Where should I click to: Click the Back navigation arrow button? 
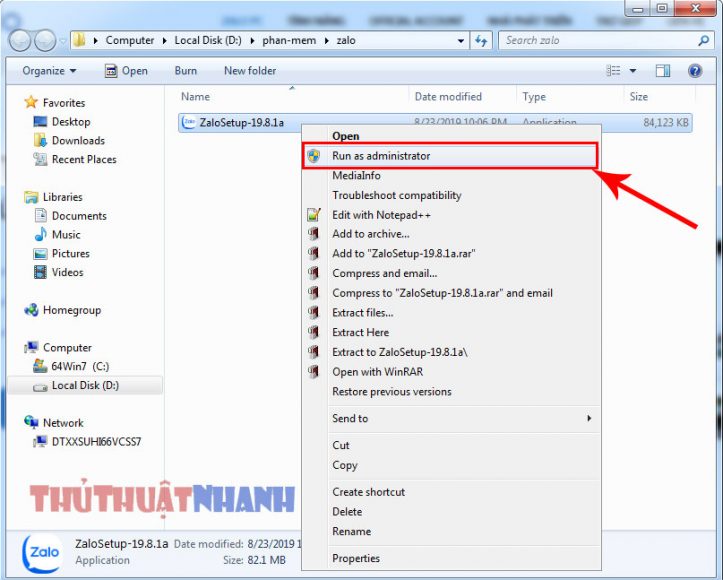click(x=20, y=41)
